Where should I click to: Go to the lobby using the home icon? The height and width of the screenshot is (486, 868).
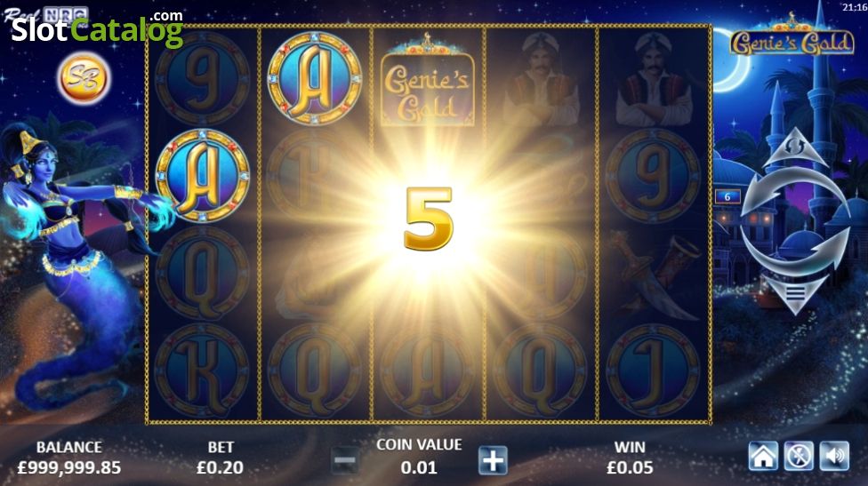point(763,456)
